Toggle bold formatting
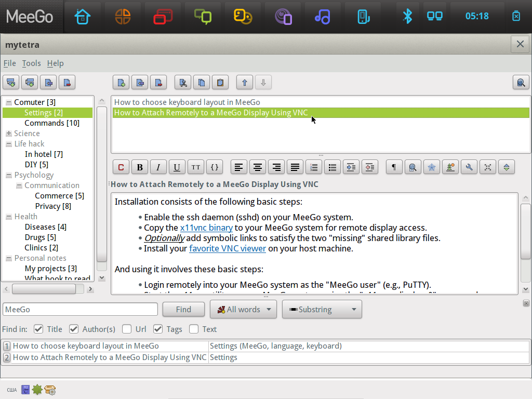Screen dimensions: 532x399 tap(140, 167)
